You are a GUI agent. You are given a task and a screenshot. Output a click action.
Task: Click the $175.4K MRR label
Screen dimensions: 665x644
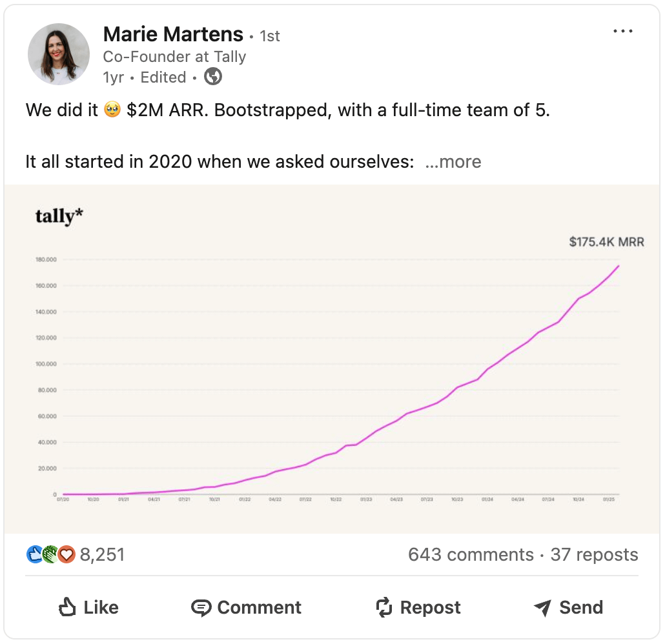click(606, 241)
